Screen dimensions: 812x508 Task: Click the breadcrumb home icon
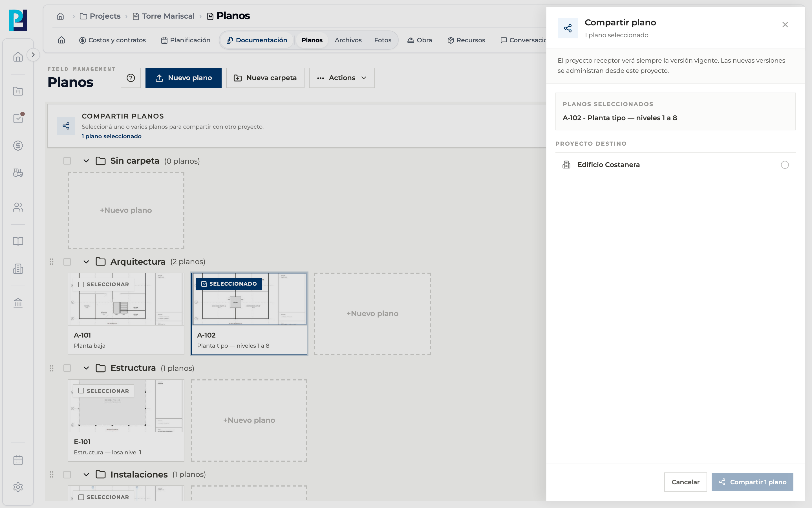click(60, 16)
